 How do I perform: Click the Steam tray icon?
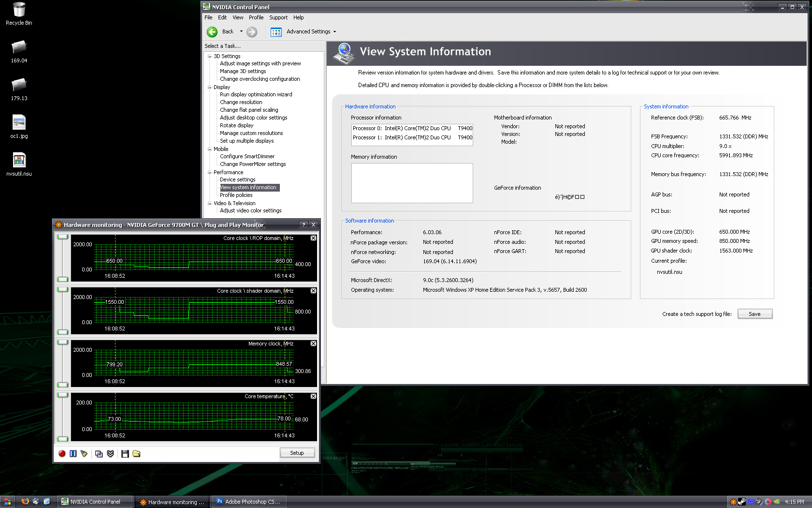[x=741, y=502]
